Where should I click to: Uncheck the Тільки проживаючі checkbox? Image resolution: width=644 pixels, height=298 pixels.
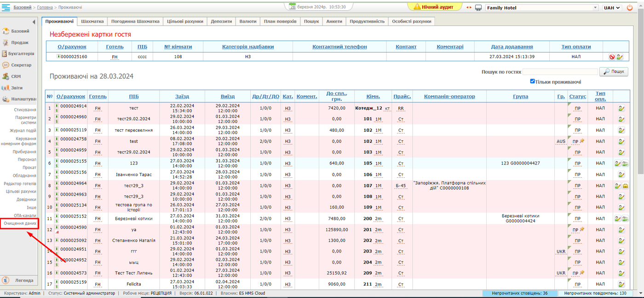pos(532,82)
